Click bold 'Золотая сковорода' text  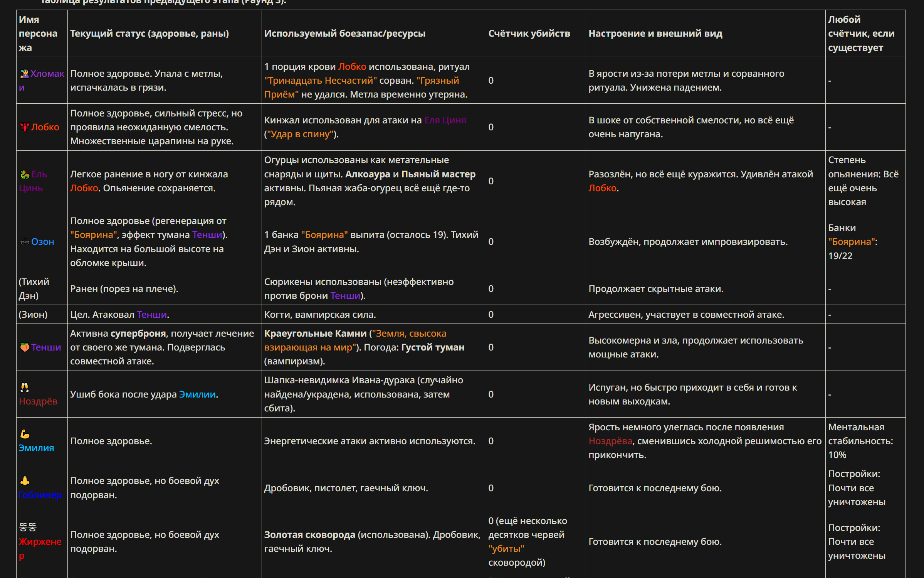(310, 535)
